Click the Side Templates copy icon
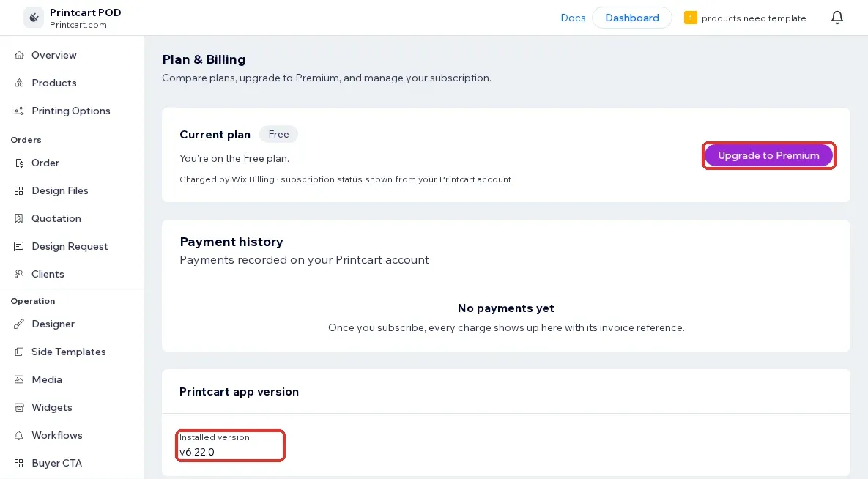 click(19, 352)
